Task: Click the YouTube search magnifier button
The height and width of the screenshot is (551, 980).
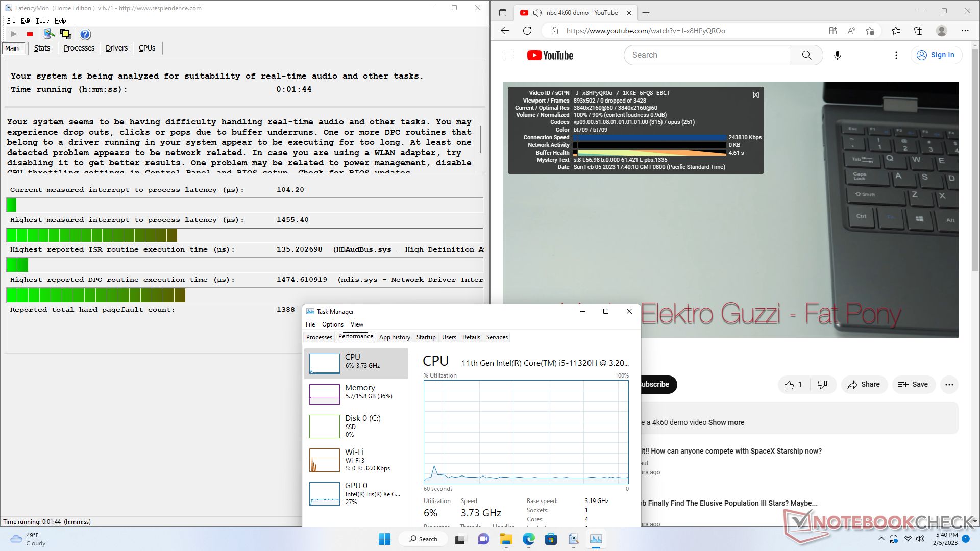Action: pos(806,55)
